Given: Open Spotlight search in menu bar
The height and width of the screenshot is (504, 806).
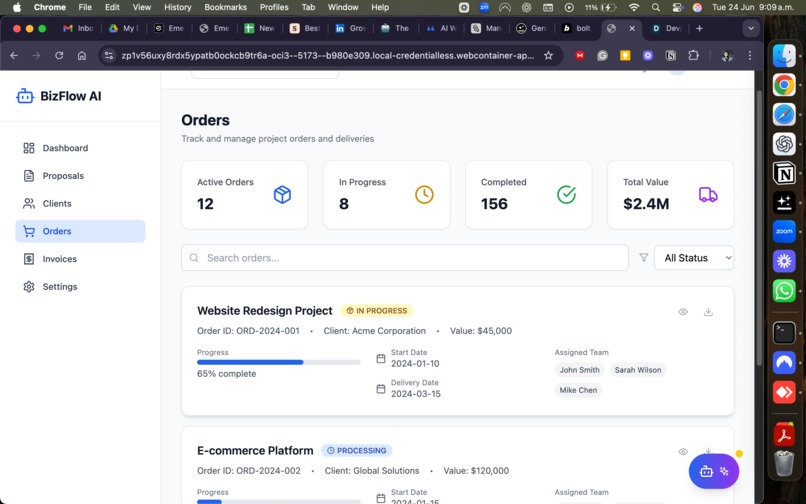Looking at the screenshot, I should 655,7.
